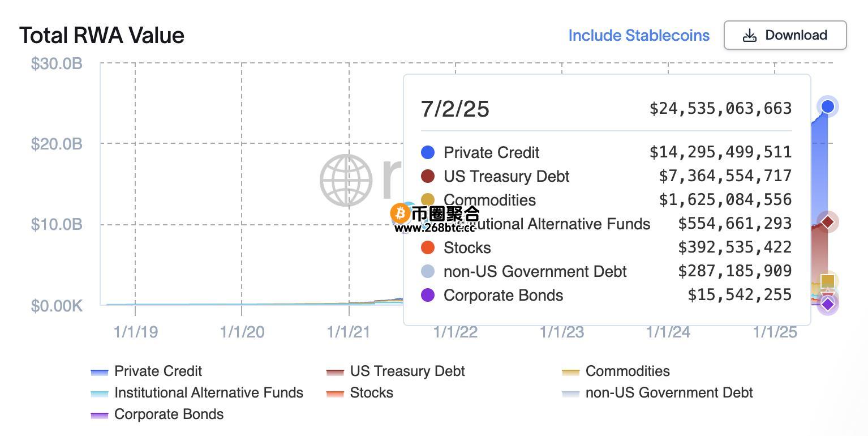
Task: Click the Download button
Action: 785,35
